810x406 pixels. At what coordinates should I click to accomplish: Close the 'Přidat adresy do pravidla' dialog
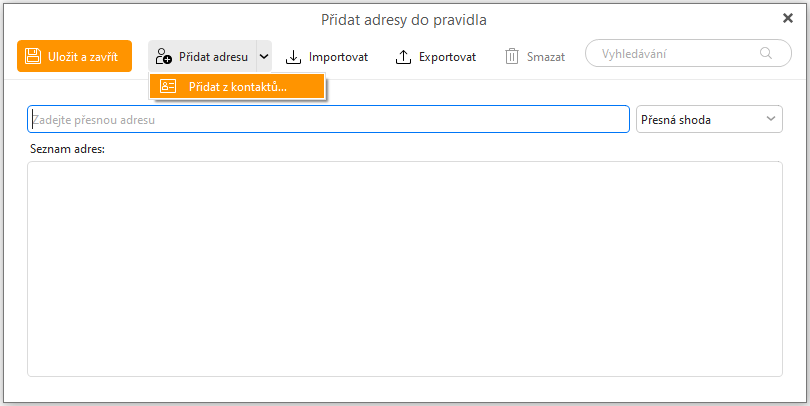787,18
